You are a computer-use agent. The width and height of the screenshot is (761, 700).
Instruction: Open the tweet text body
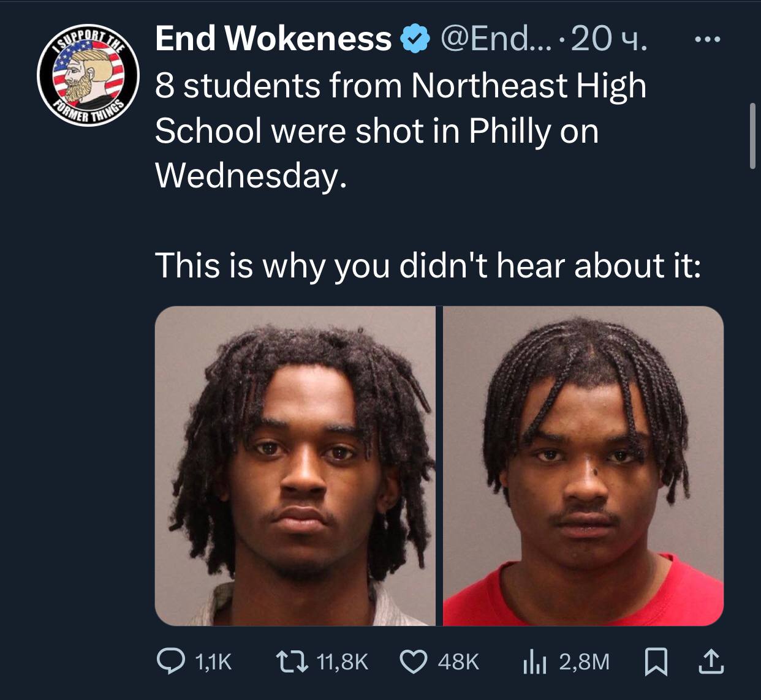point(428,175)
